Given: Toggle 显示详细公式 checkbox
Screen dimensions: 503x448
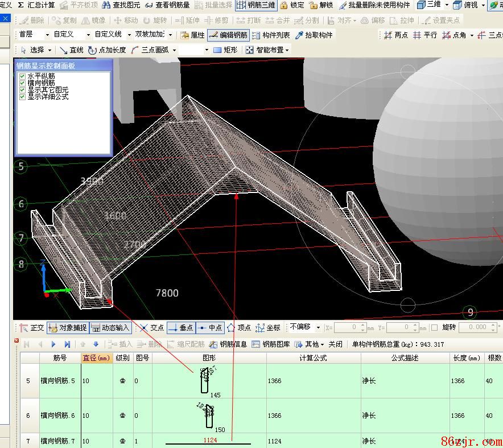Looking at the screenshot, I should tap(22, 96).
